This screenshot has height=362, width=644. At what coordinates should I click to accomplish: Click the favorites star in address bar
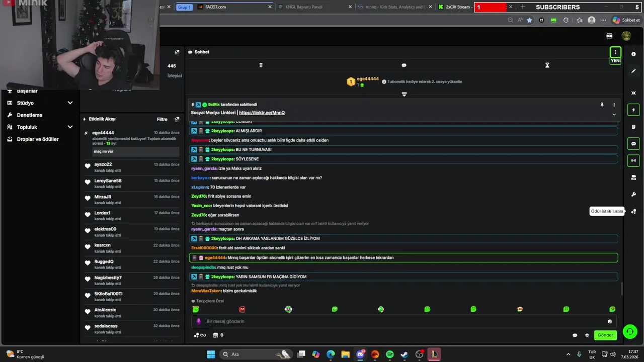(x=529, y=20)
